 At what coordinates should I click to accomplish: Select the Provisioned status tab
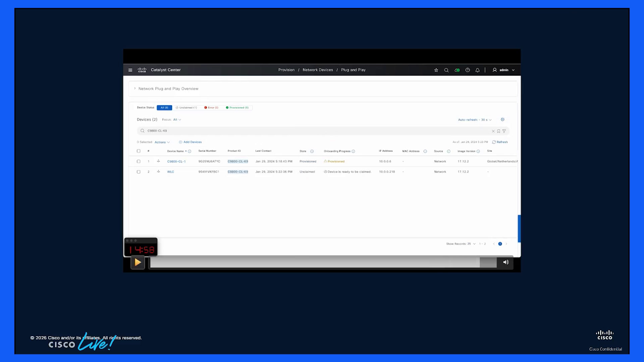pyautogui.click(x=237, y=108)
